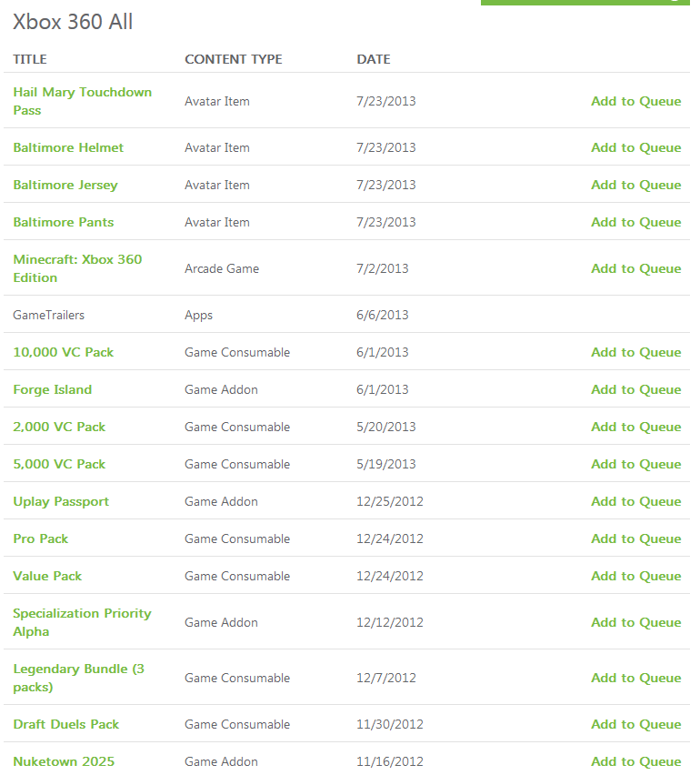Select the Arcade Game content type cell
Image resolution: width=700 pixels, height=775 pixels.
click(222, 268)
